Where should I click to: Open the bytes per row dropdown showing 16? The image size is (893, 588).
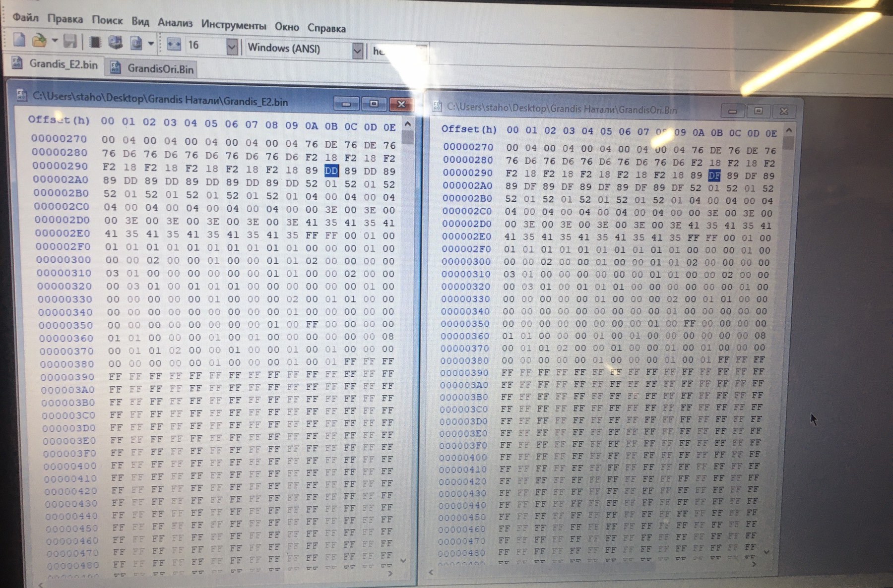[x=232, y=48]
